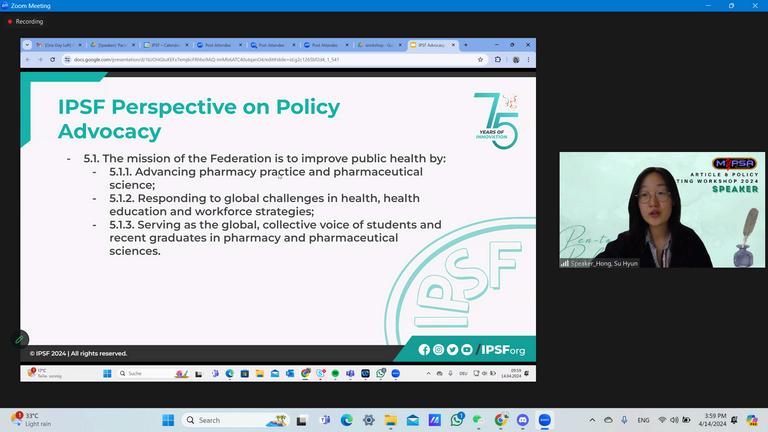Open the ENG language switcher
This screenshot has height=432, width=768.
pos(643,420)
